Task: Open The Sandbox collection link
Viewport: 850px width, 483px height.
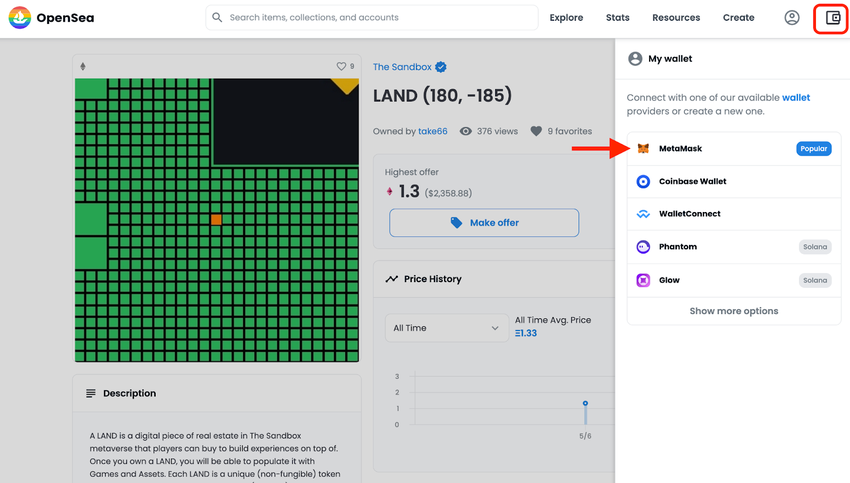Action: click(402, 67)
